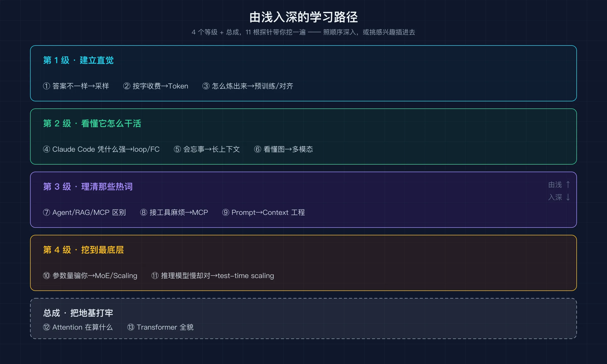Image resolution: width=607 pixels, height=364 pixels.
Task: Select the heading 第 2 级 · 看懂它怎么干活
Action: coord(92,123)
